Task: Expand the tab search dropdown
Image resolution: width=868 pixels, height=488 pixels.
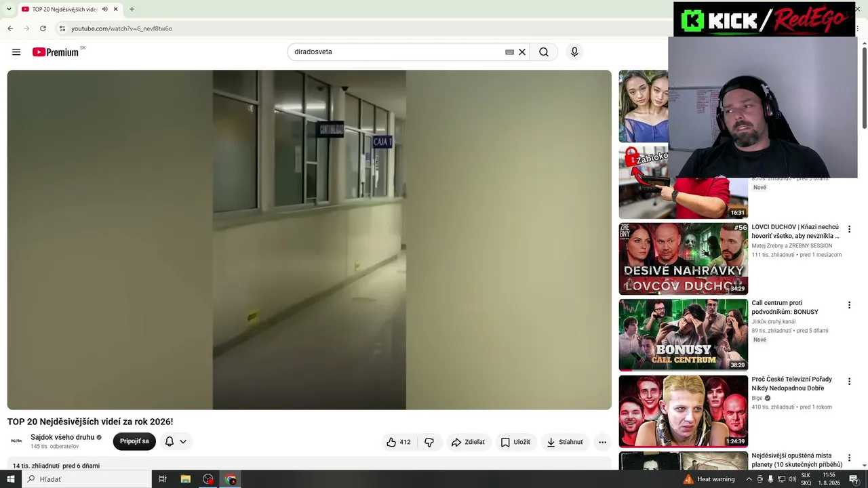Action: [x=9, y=9]
